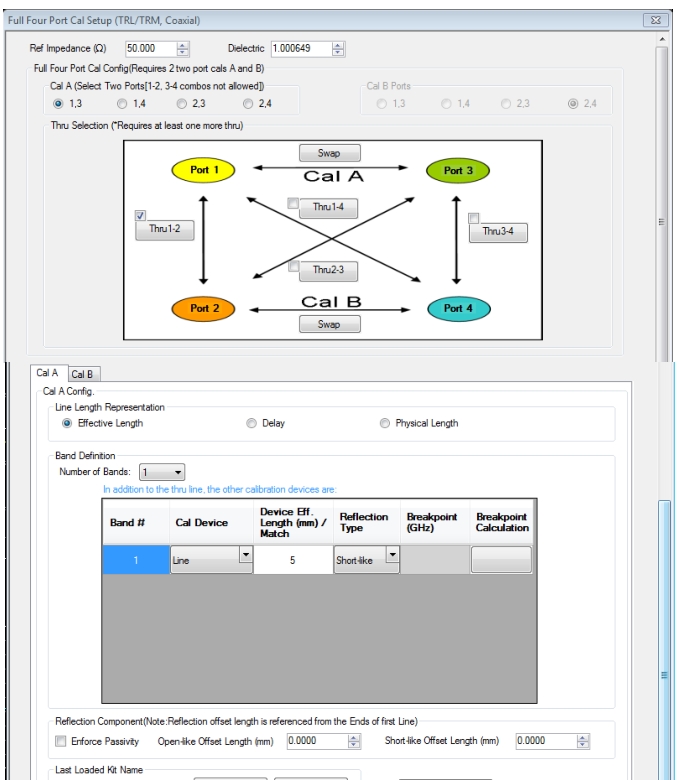Adjust the Ref Impedance spinner arrows
Screen dimensions: 679x780
(x=183, y=49)
